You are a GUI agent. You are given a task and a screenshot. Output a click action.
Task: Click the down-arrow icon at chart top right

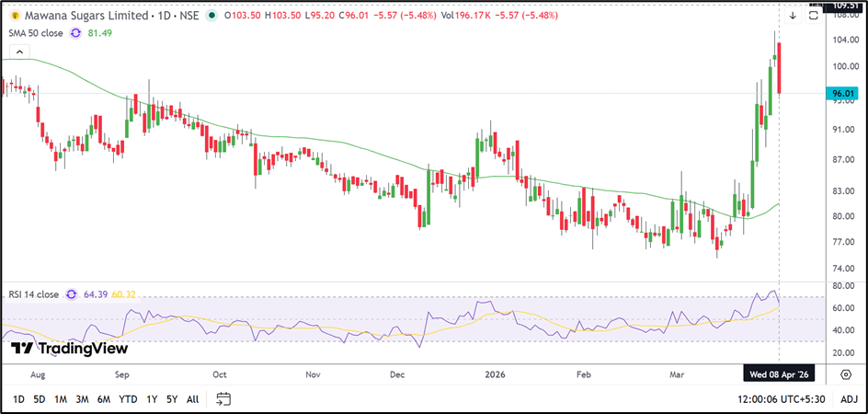pos(793,16)
